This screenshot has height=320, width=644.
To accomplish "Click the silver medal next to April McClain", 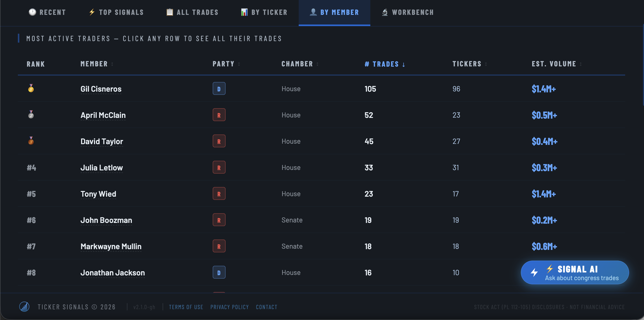I will pyautogui.click(x=31, y=115).
